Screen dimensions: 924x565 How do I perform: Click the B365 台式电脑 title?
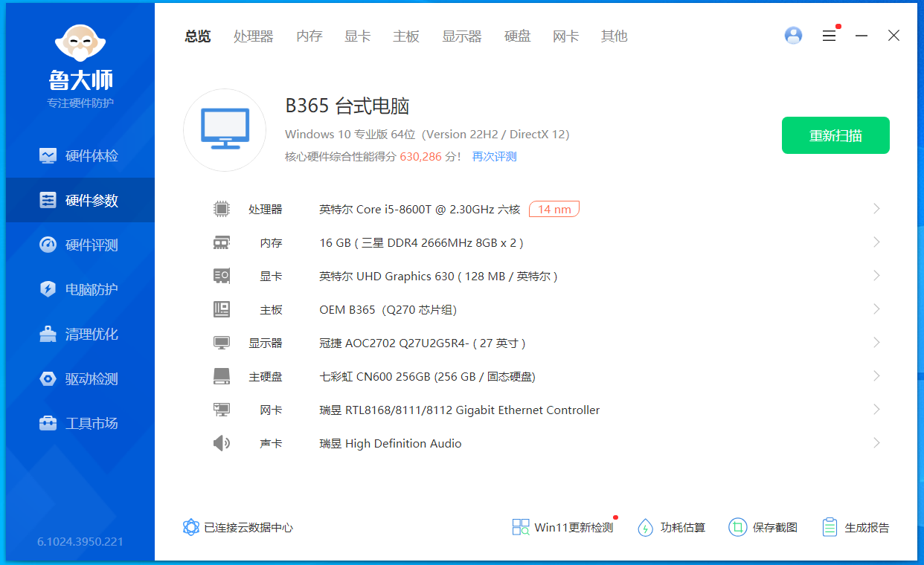347,106
